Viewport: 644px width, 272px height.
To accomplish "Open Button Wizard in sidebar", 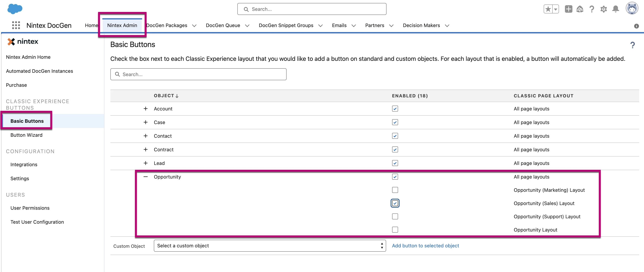I will [26, 135].
